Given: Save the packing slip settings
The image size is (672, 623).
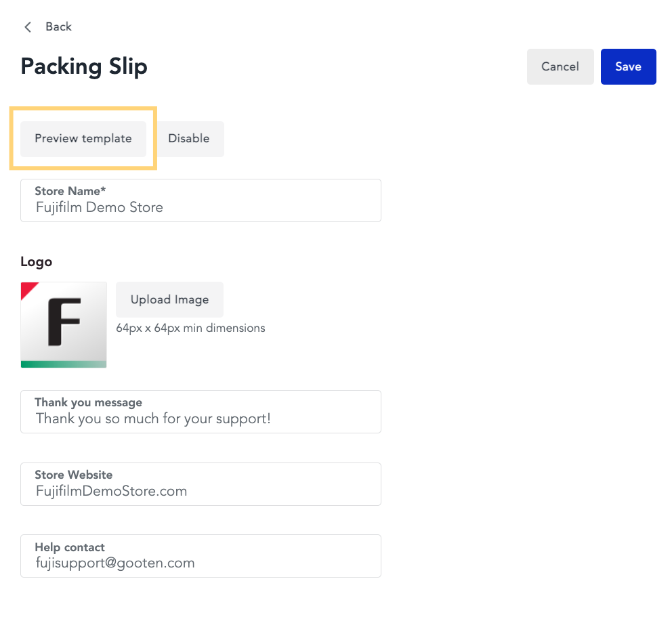Looking at the screenshot, I should (628, 66).
